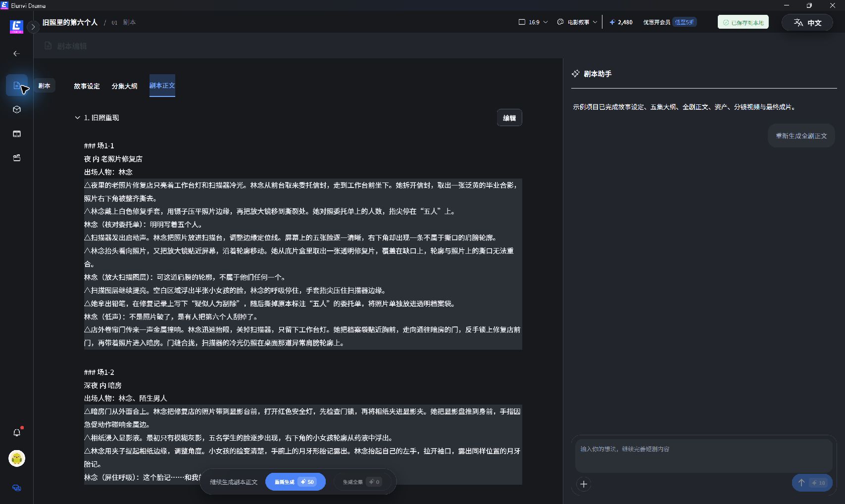Image resolution: width=845 pixels, height=504 pixels.
Task: Click the 2,480 credits balance
Action: coord(621,22)
